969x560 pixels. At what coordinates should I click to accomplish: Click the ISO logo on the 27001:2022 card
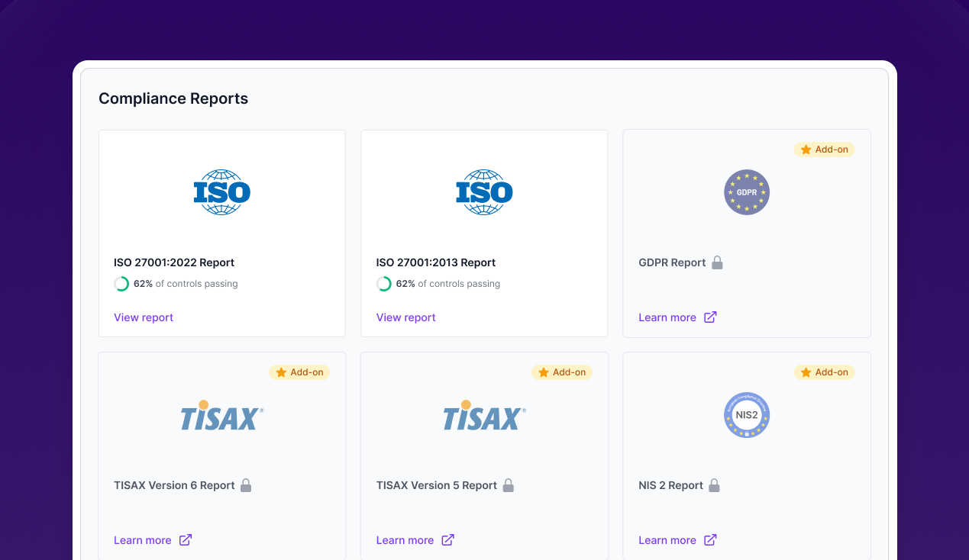(x=222, y=192)
